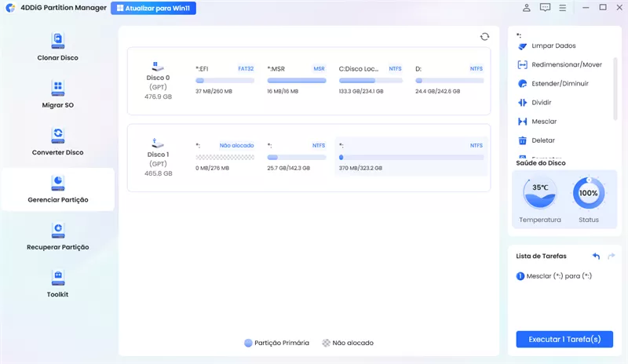Click the Atualizar para Win11 button
This screenshot has width=628, height=364.
tap(154, 9)
